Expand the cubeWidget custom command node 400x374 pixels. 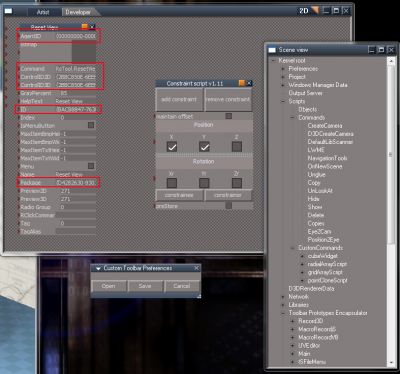pos(302,256)
